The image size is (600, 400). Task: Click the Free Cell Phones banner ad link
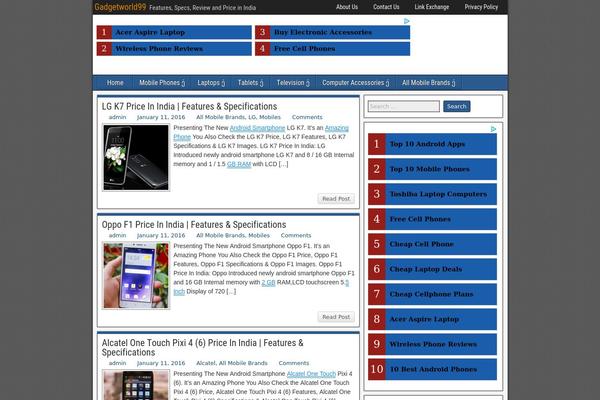click(333, 49)
